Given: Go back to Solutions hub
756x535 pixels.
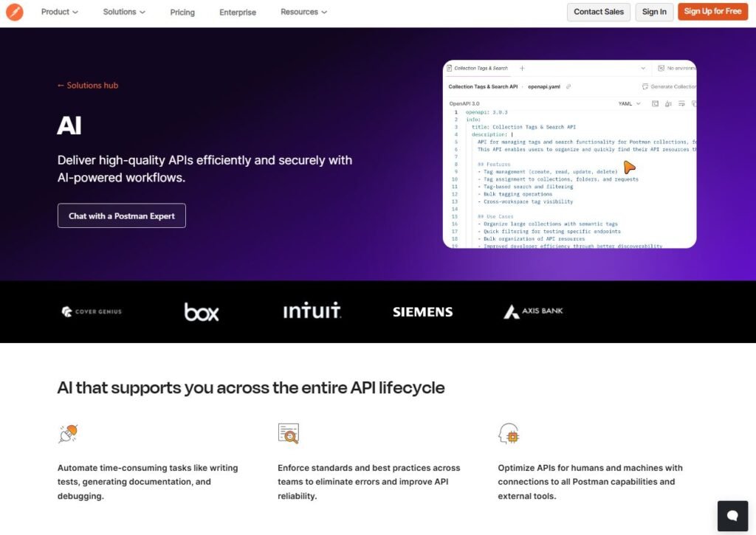Looking at the screenshot, I should pyautogui.click(x=88, y=86).
